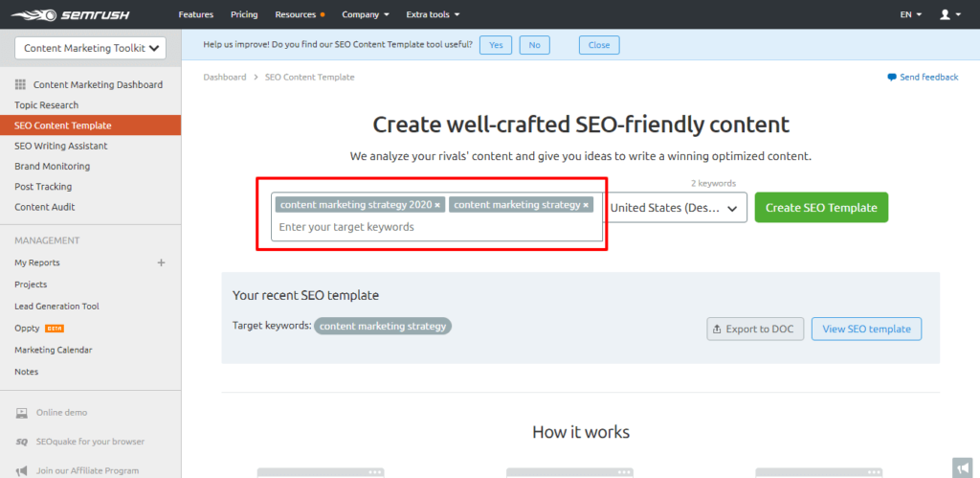The image size is (980, 478).
Task: Go to Projects
Action: click(31, 285)
